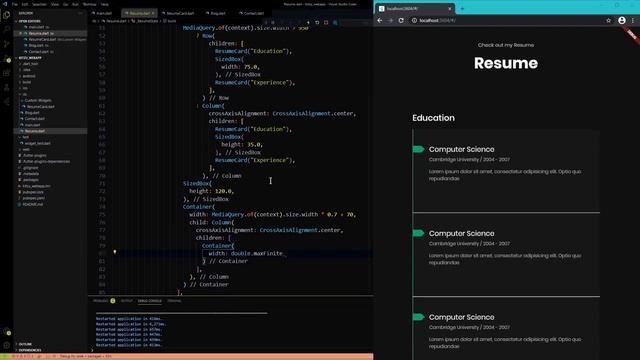The height and width of the screenshot is (360, 640).
Task: Open widget_test.dart in the file tree
Action: click(x=38, y=143)
